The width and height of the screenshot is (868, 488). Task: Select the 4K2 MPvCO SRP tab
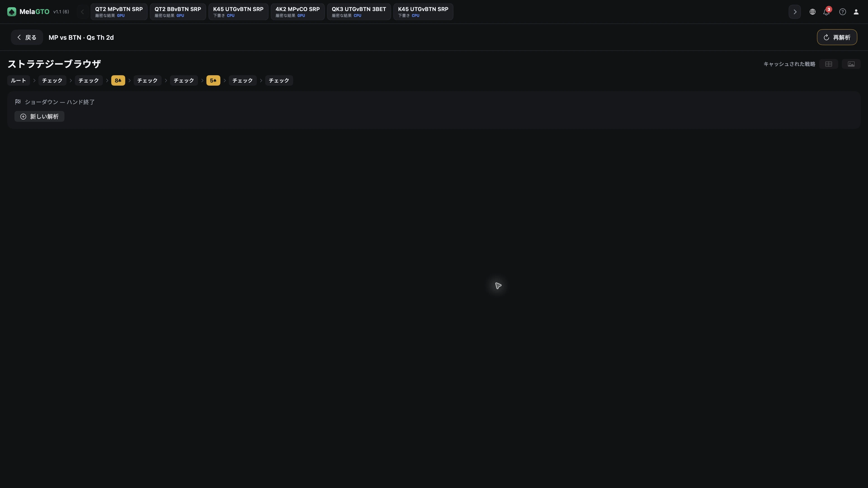pos(297,12)
